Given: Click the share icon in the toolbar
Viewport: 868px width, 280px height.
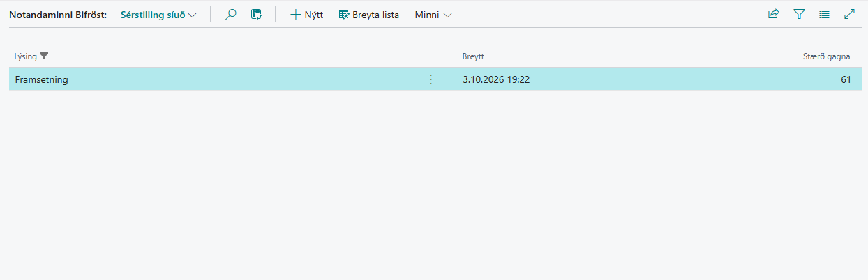Looking at the screenshot, I should point(773,14).
